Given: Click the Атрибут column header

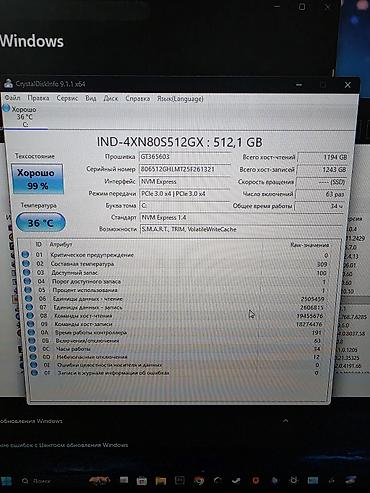Looking at the screenshot, I should 61,245.
